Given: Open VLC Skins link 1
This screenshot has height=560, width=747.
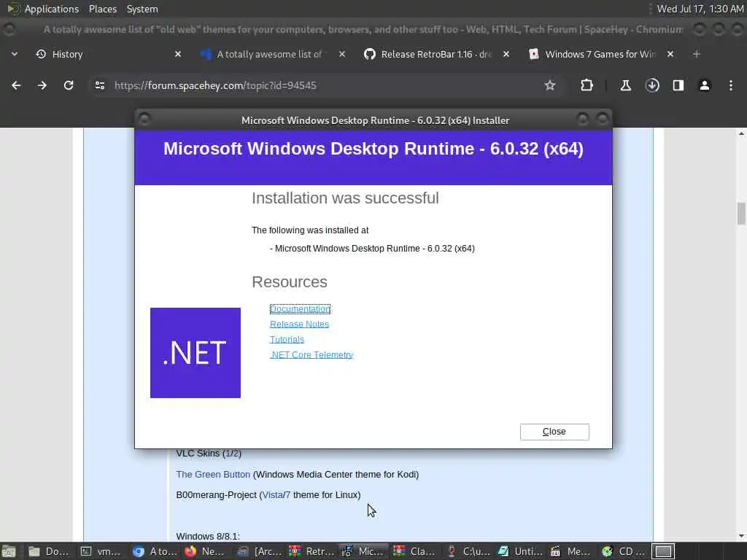Looking at the screenshot, I should 228,454.
